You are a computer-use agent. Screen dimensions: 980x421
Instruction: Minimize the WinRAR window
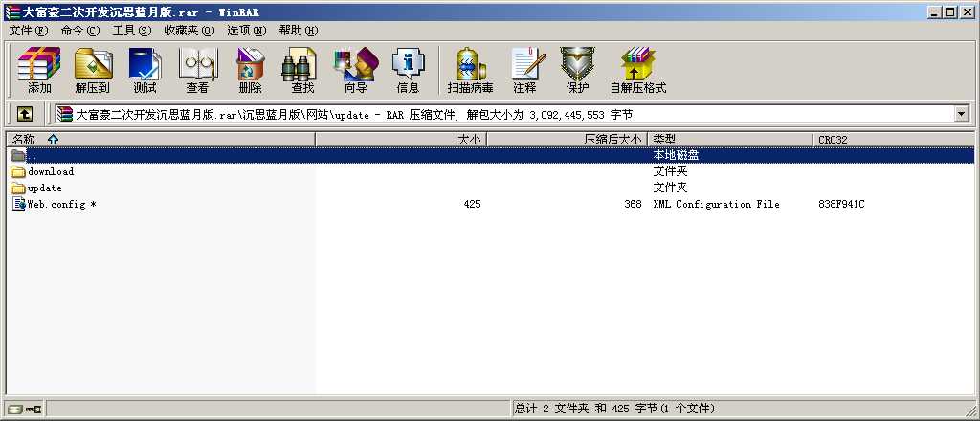(x=935, y=11)
